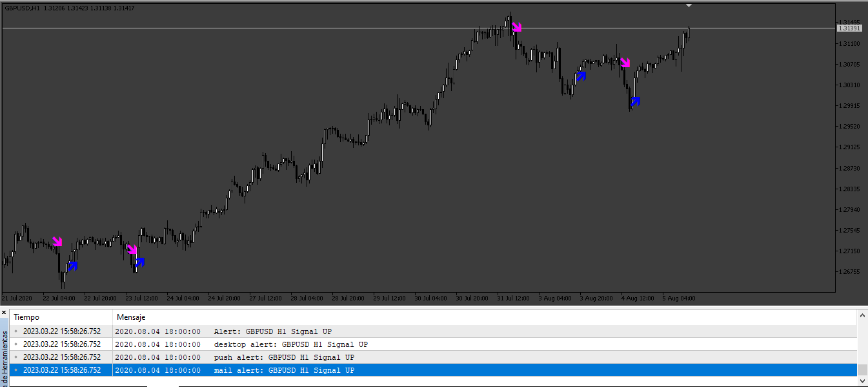Click the 1.27545 price axis label
Viewport: 868px width, 387px height.
(849, 230)
